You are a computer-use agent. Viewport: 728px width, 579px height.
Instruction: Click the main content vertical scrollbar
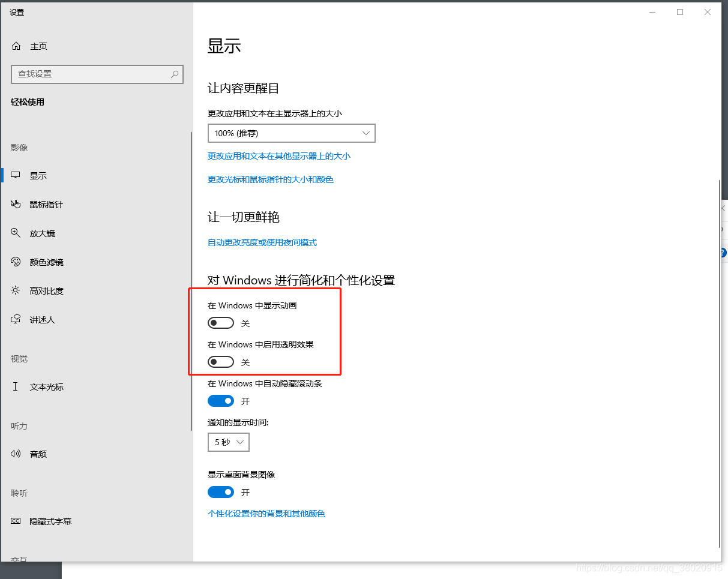click(x=720, y=363)
